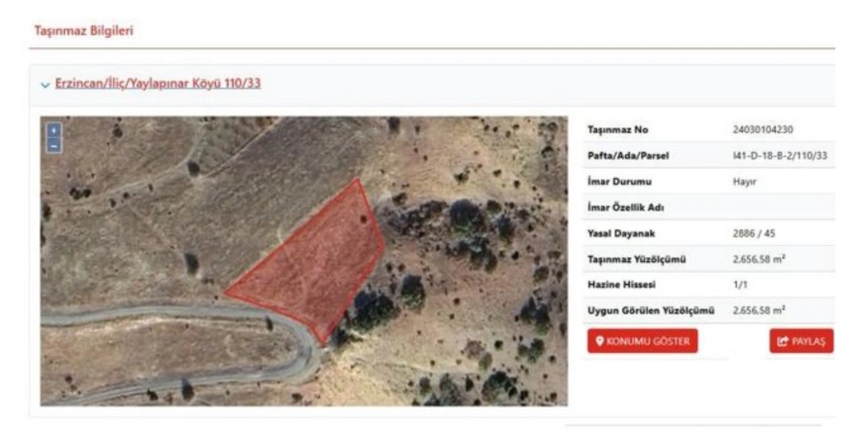Viewport: 868px width, 438px height.
Task: Click the location pin icon in KONUMU GÖSTER
Action: [x=600, y=341]
